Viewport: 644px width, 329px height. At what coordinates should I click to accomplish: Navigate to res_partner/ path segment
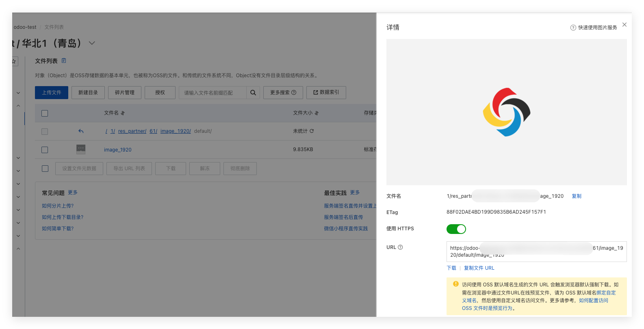coord(132,131)
